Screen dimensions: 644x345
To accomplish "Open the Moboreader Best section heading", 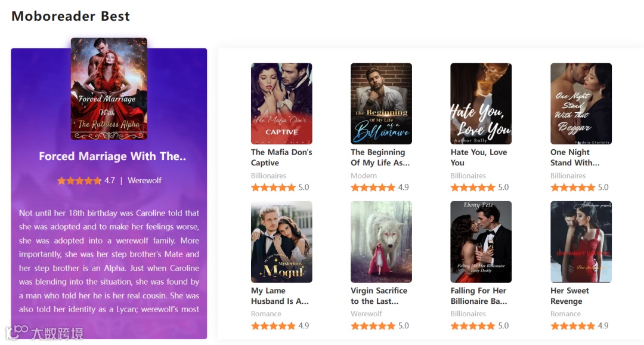I will tap(70, 16).
